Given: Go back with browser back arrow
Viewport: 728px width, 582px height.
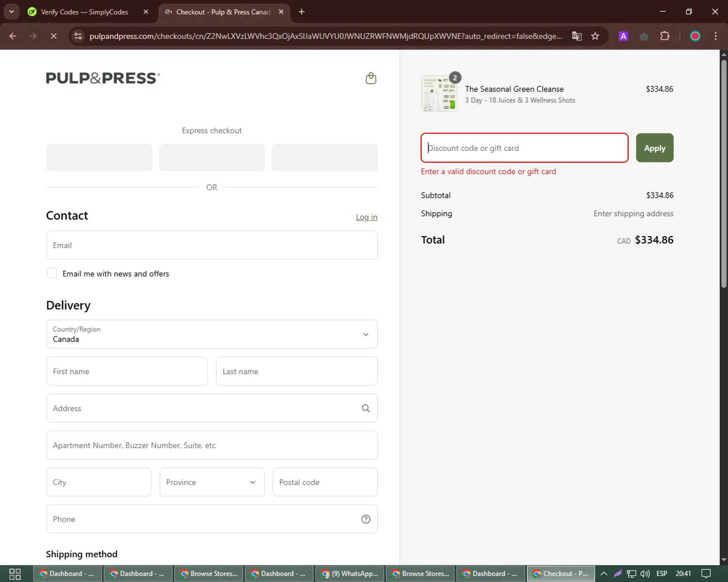Looking at the screenshot, I should (13, 36).
